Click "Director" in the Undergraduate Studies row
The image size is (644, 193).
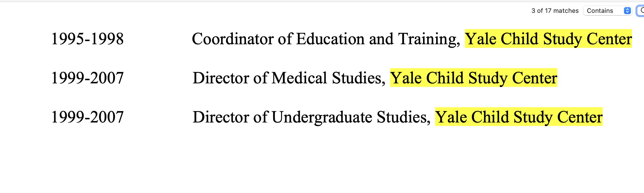click(x=221, y=117)
